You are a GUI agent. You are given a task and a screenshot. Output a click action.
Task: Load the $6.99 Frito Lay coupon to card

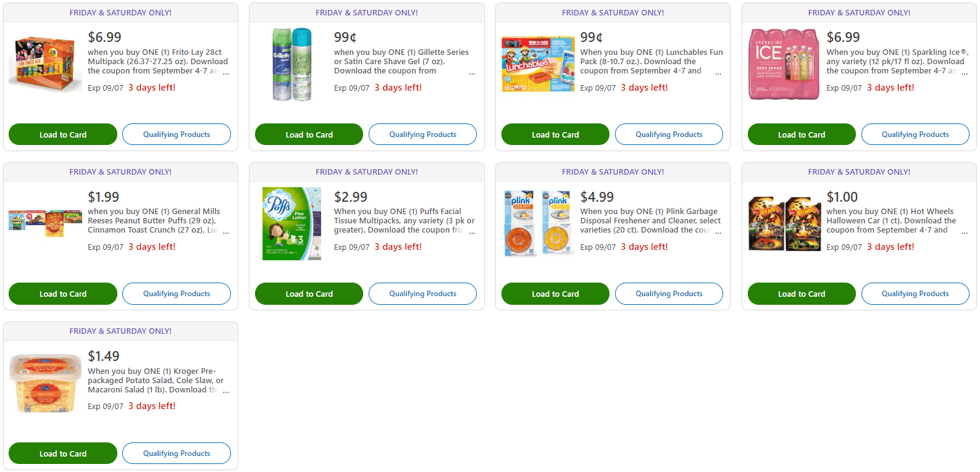point(63,135)
